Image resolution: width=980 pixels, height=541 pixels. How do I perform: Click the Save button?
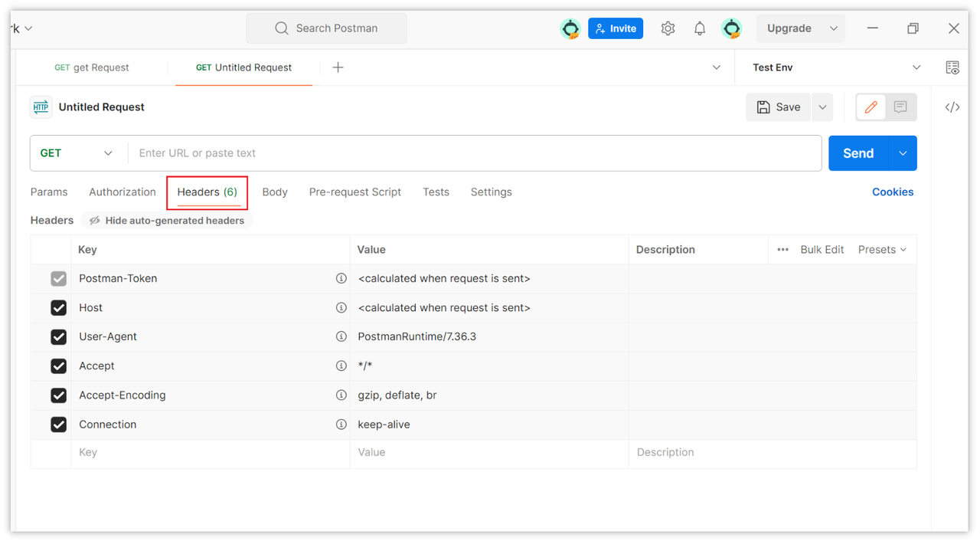click(x=779, y=107)
